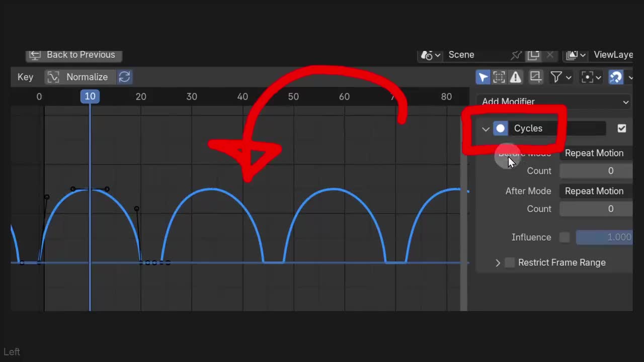This screenshot has width=644, height=362.
Task: Click the After Mode Count field
Action: (596, 209)
